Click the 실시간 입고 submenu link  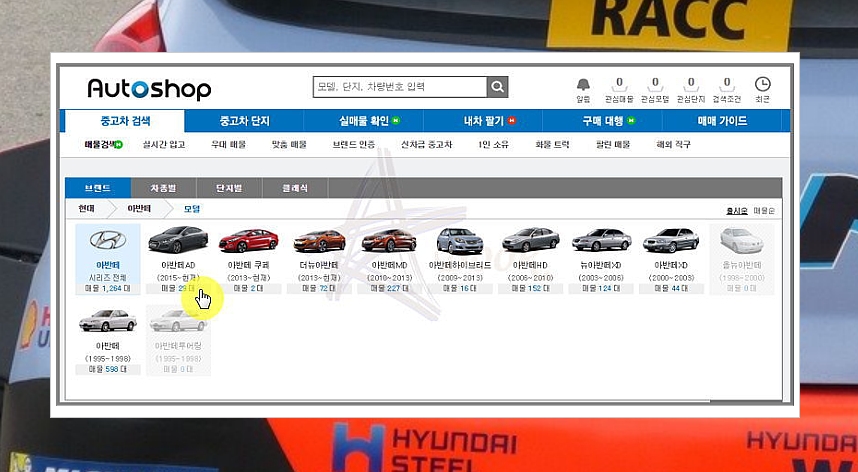(x=164, y=144)
